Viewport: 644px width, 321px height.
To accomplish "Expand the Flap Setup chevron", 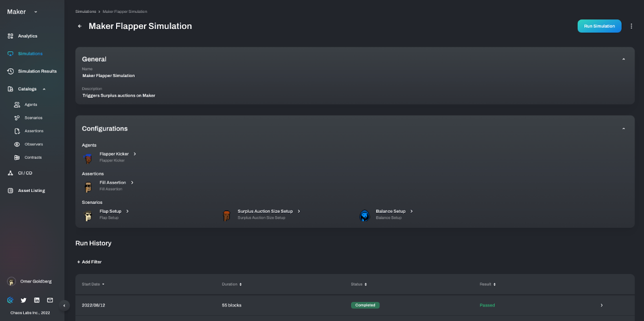I will pos(128,211).
